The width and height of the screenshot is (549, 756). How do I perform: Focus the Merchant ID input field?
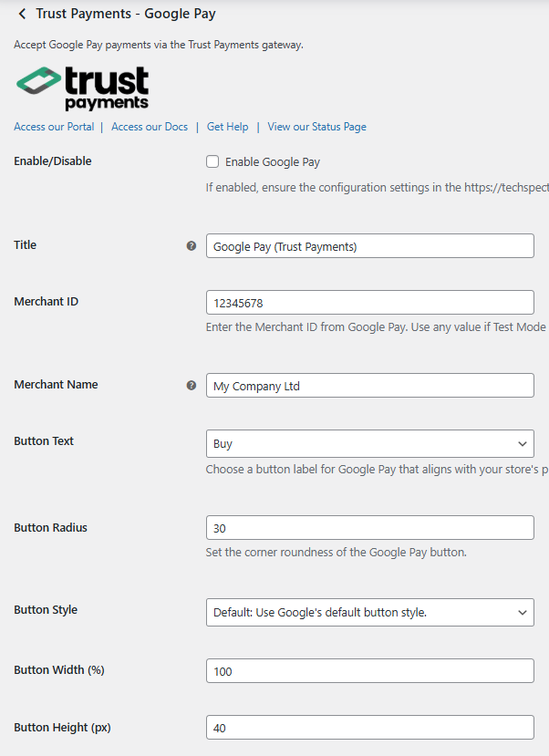tap(369, 303)
